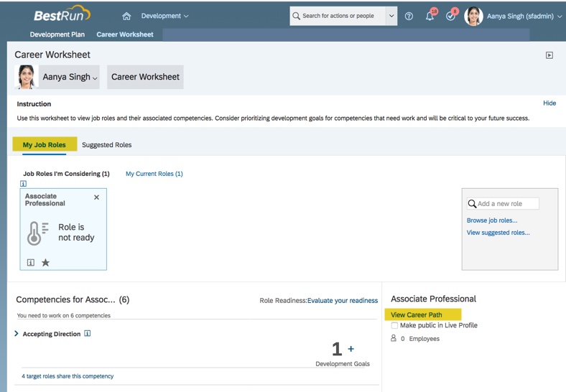Click the home icon in header
This screenshot has width=566, height=392.
coord(126,16)
